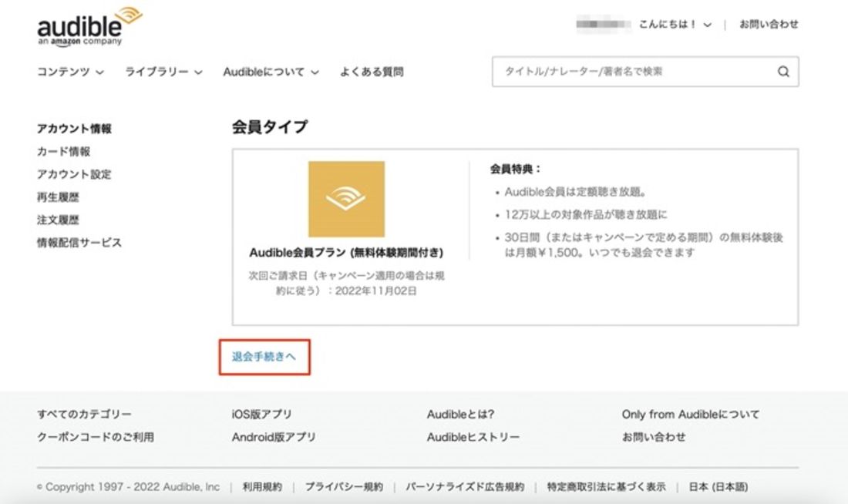Open 情報配信サービス in the sidebar

[x=79, y=242]
